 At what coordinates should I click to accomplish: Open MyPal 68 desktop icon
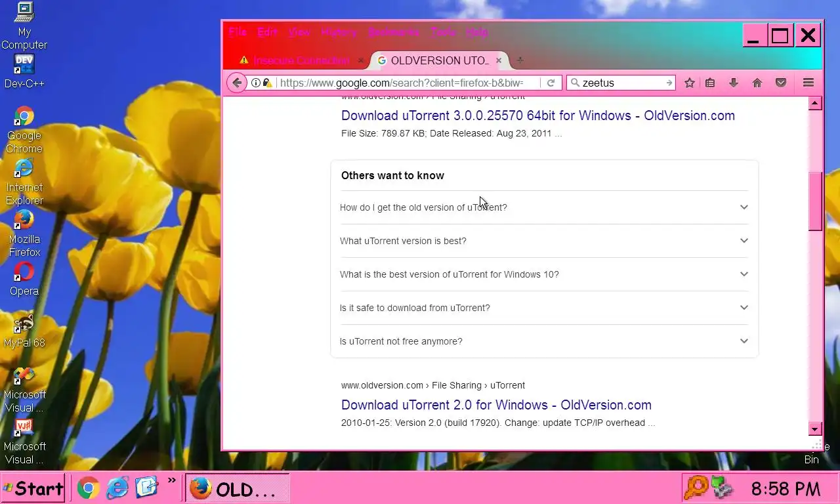pyautogui.click(x=24, y=331)
